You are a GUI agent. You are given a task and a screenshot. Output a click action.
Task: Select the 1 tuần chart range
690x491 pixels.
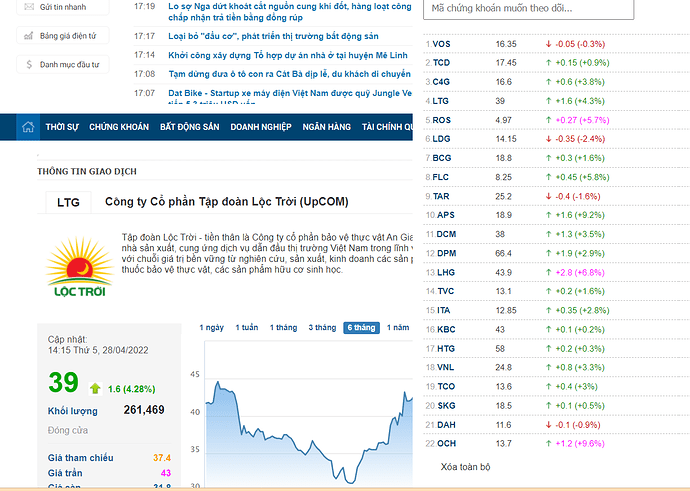(247, 328)
